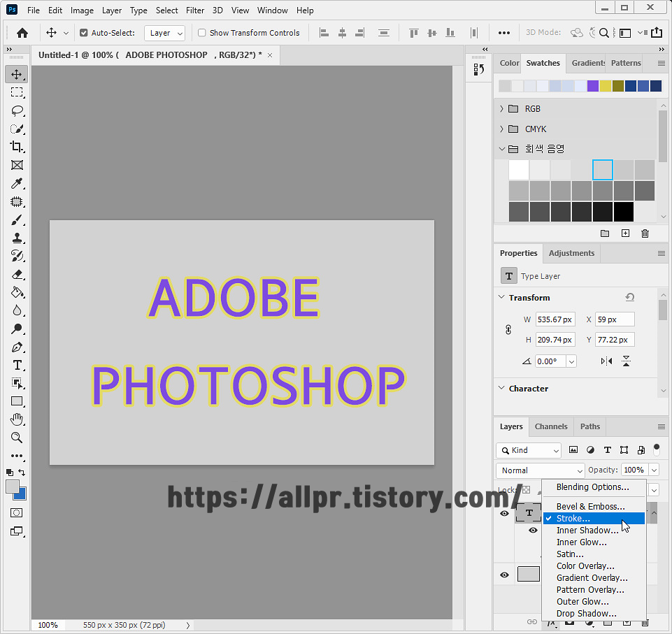Open the Search icon in options bar
Viewport: 672px width, 634px height.
[604, 33]
